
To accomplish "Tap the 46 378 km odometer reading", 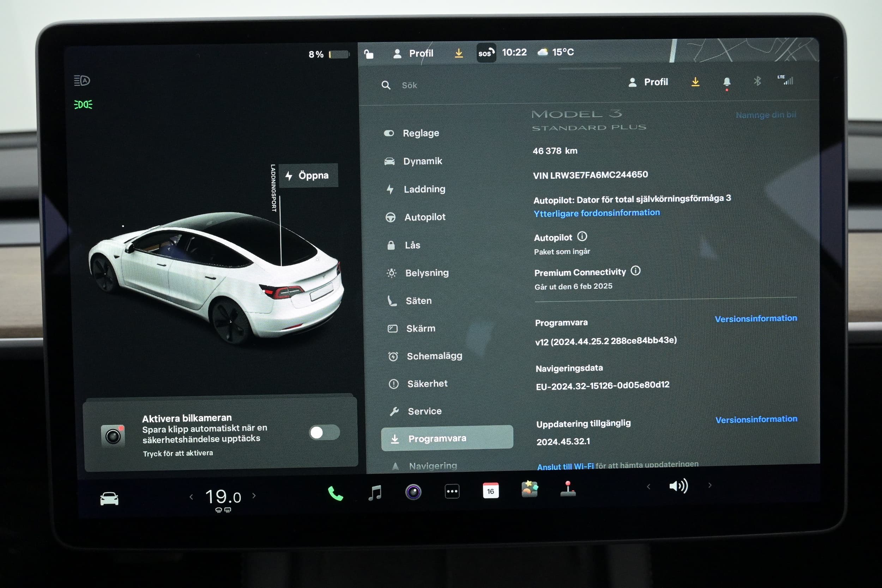I will tap(555, 151).
